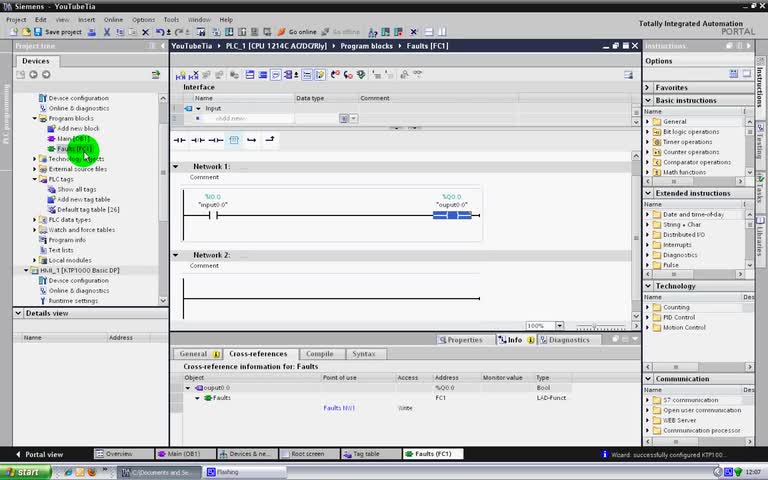Collapse the Program blocks tree node

pos(35,119)
